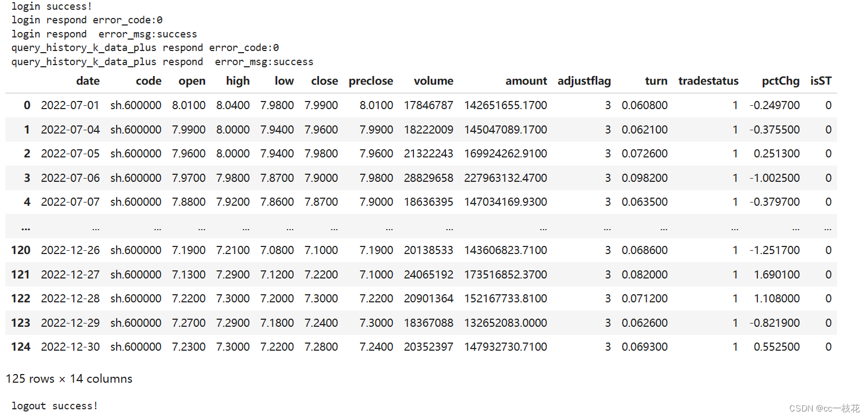Click the 'turn' column header
The image size is (868, 418).
656,81
